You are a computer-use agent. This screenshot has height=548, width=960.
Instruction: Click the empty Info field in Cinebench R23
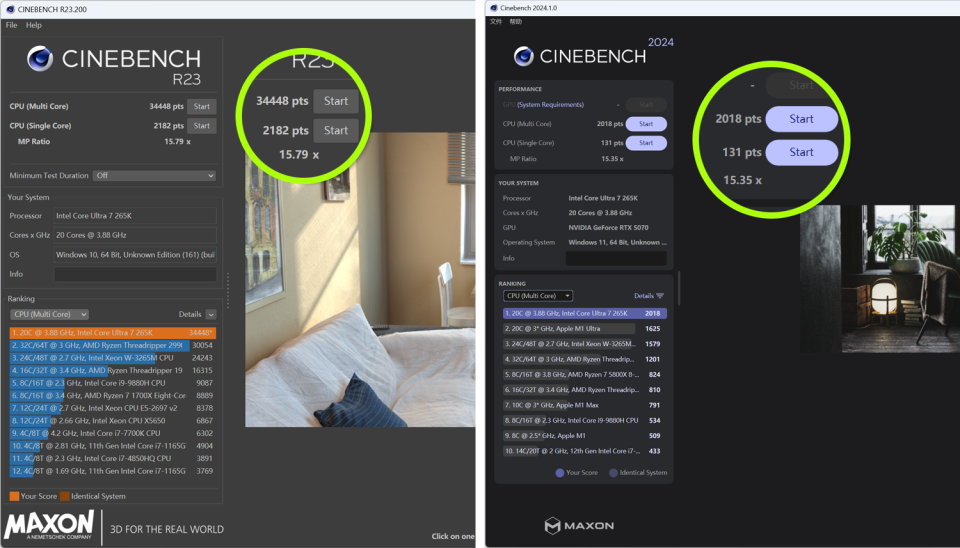135,274
